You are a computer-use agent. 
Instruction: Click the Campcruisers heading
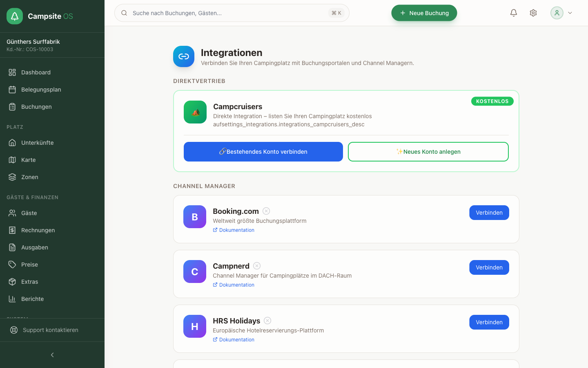(x=238, y=107)
